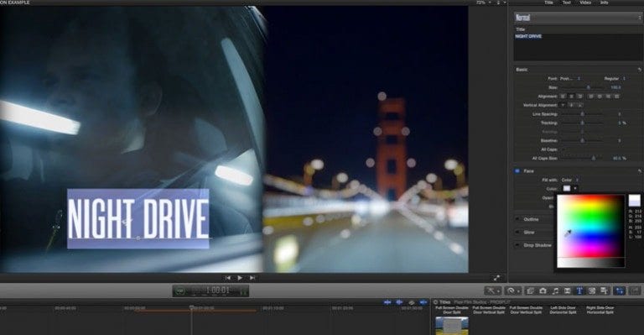Toggle the Inspector panel button
The image size is (644, 335).
tap(620, 291)
